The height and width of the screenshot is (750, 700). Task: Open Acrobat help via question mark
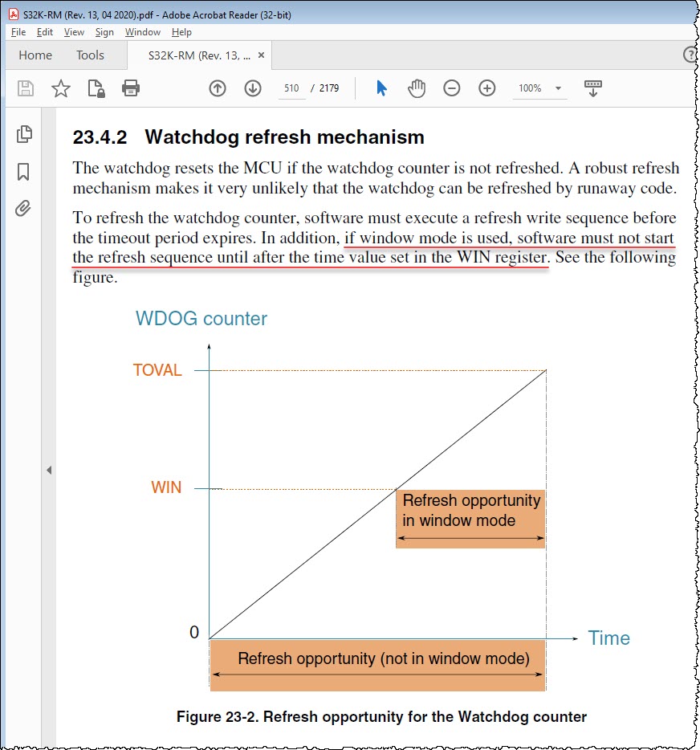click(689, 55)
